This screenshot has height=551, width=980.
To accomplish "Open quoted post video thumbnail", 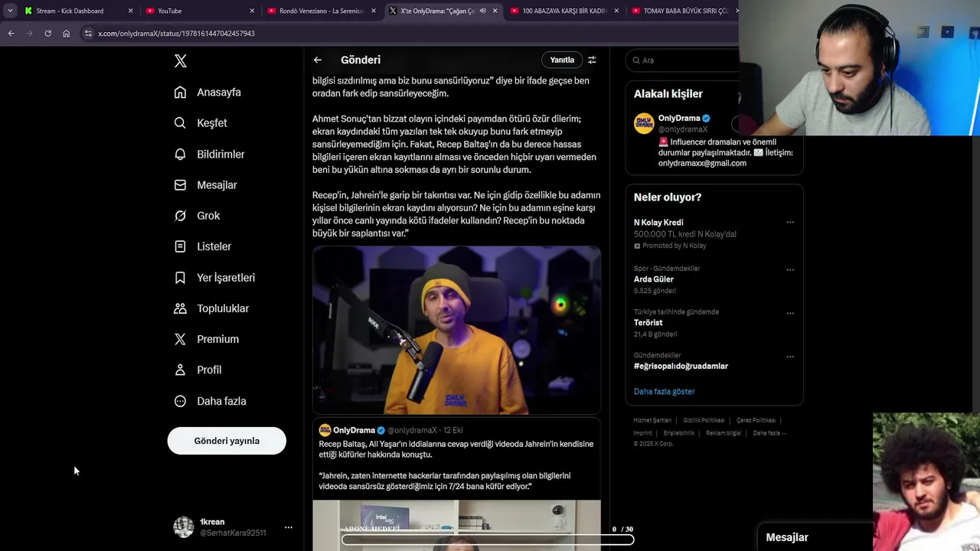I will pos(456,525).
